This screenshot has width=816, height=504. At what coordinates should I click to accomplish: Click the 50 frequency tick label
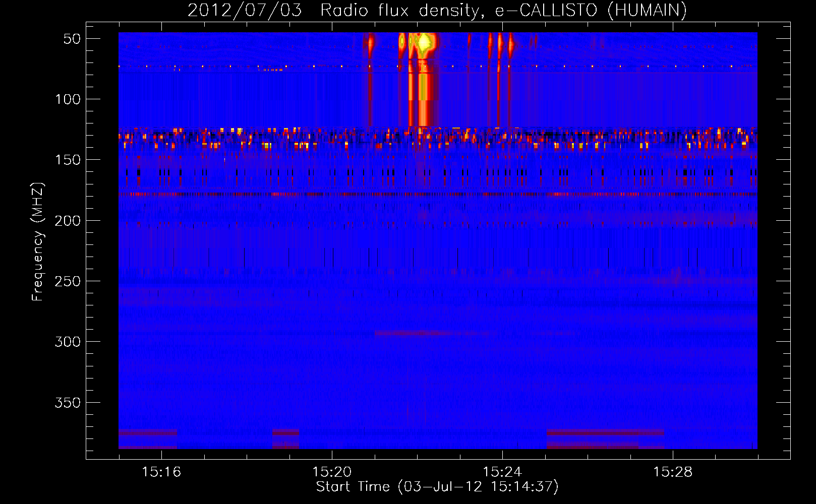click(x=72, y=39)
